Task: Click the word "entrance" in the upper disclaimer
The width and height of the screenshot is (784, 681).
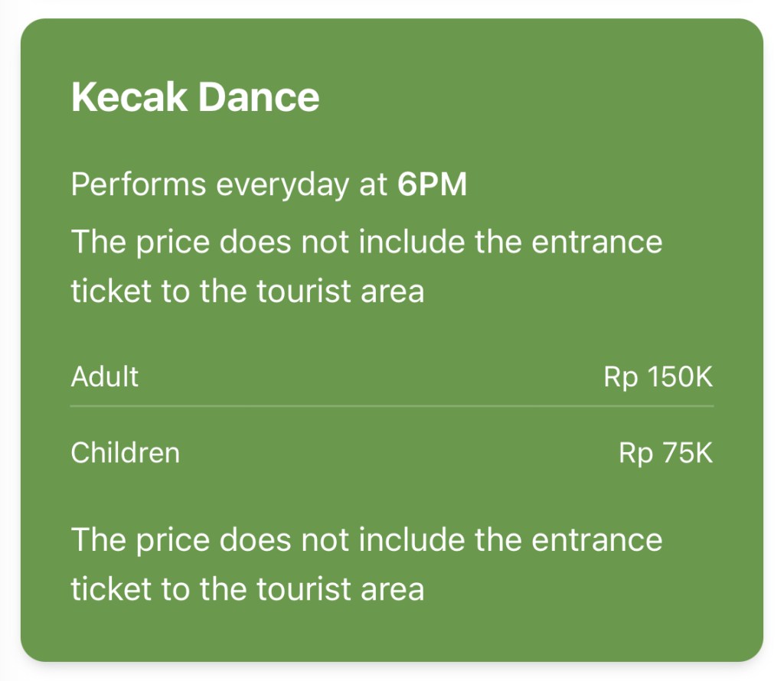Action: click(597, 243)
